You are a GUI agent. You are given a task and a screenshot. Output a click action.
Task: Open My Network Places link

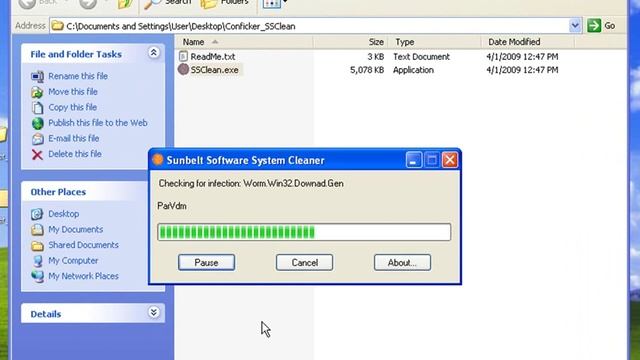click(x=83, y=276)
